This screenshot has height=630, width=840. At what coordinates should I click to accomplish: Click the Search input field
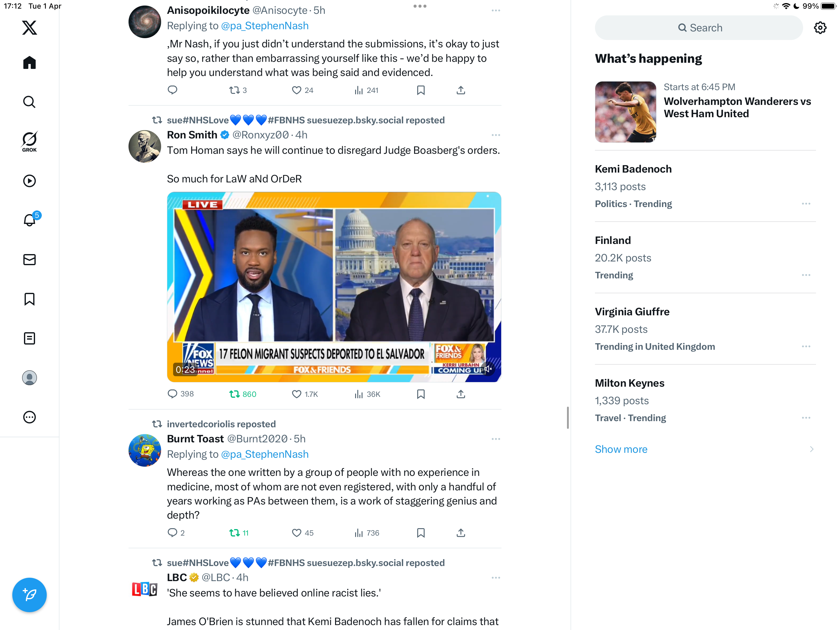(x=699, y=28)
